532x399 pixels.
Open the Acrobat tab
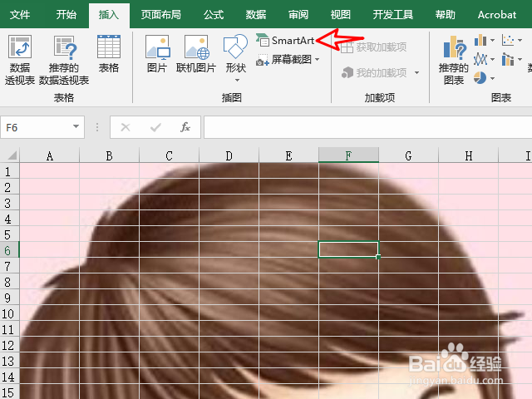click(x=497, y=15)
